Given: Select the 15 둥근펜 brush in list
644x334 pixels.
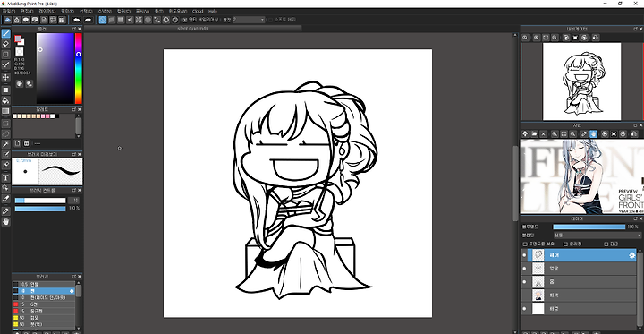Looking at the screenshot, I should [44, 311].
